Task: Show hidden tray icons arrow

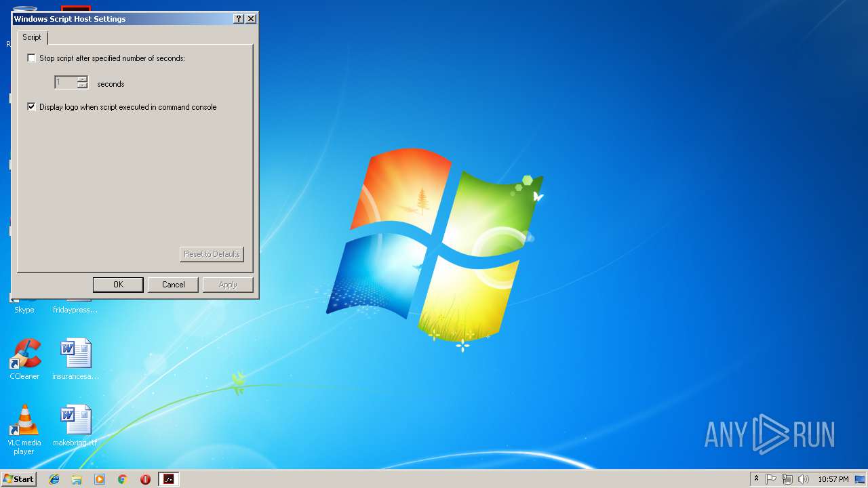Action: click(x=756, y=479)
